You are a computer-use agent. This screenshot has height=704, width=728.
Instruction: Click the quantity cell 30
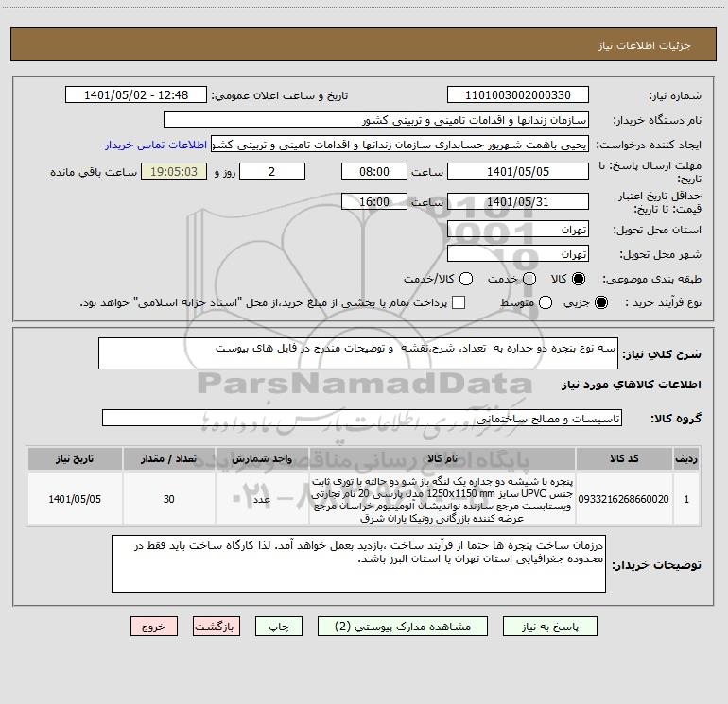pos(168,499)
